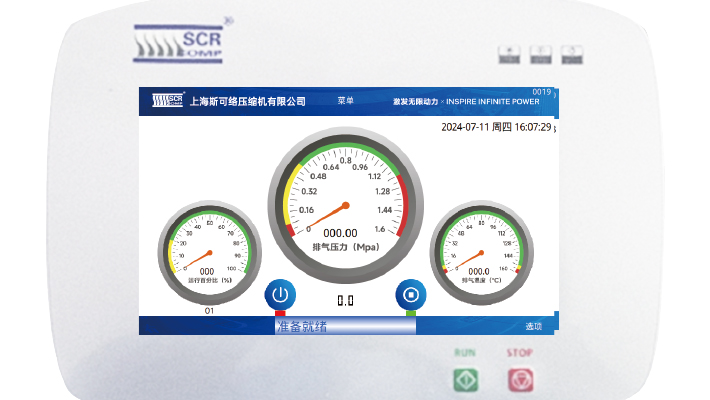Click the 000 running percentage reading
710x400 pixels.
point(207,271)
